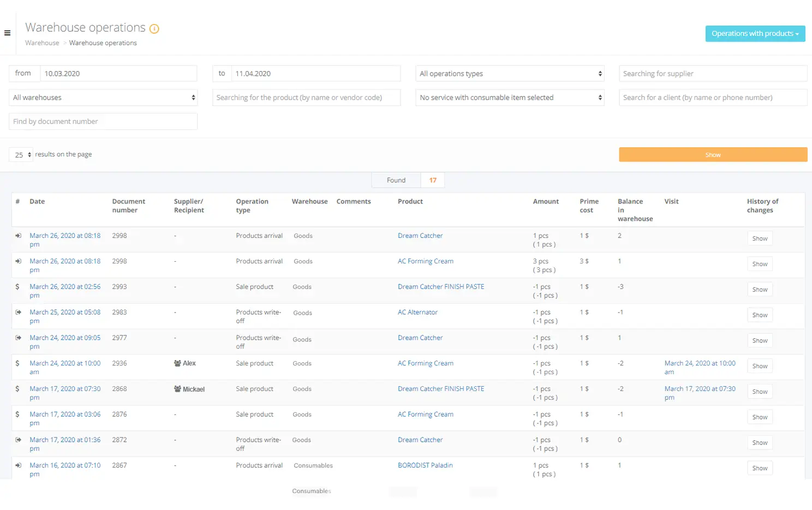Open the hamburger sidebar menu
812x510 pixels.
coord(8,33)
